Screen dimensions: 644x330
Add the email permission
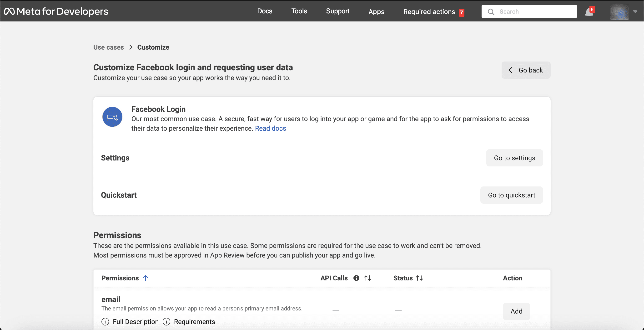(516, 311)
